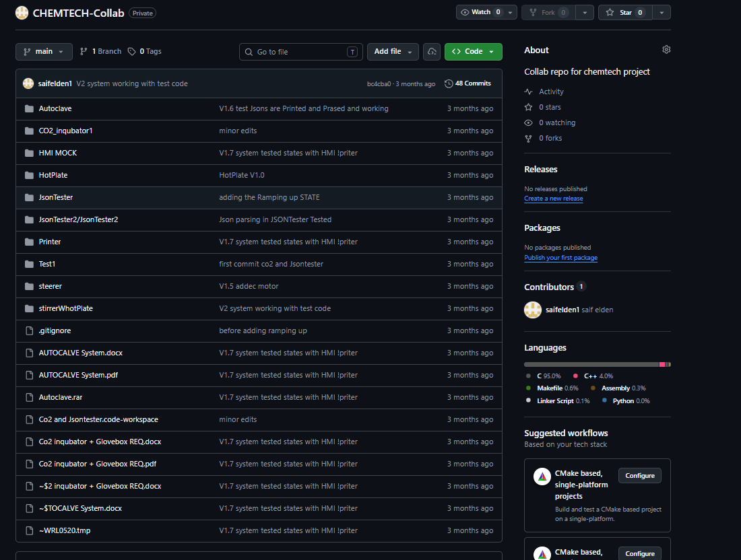Open Co2 inqubator + Glovebox REQ.pdf
The image size is (741, 560).
[98, 464]
